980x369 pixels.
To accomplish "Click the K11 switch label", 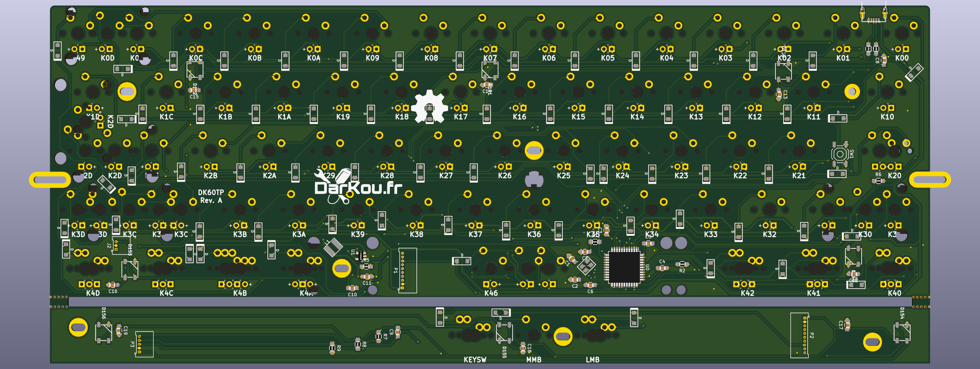I will tap(814, 117).
